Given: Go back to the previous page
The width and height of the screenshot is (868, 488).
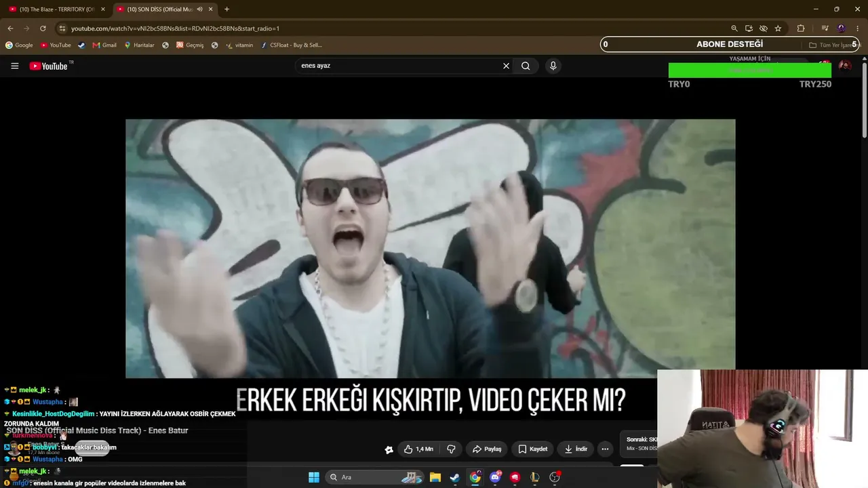Looking at the screenshot, I should (x=10, y=28).
